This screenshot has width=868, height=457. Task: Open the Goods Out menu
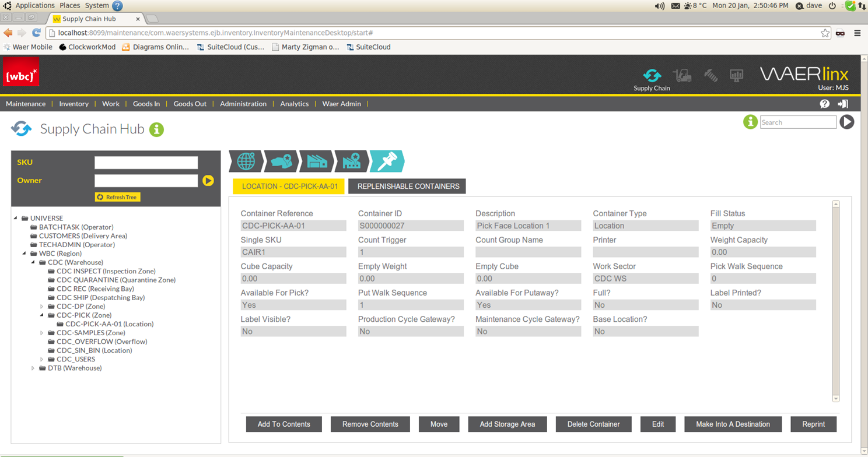(x=190, y=104)
